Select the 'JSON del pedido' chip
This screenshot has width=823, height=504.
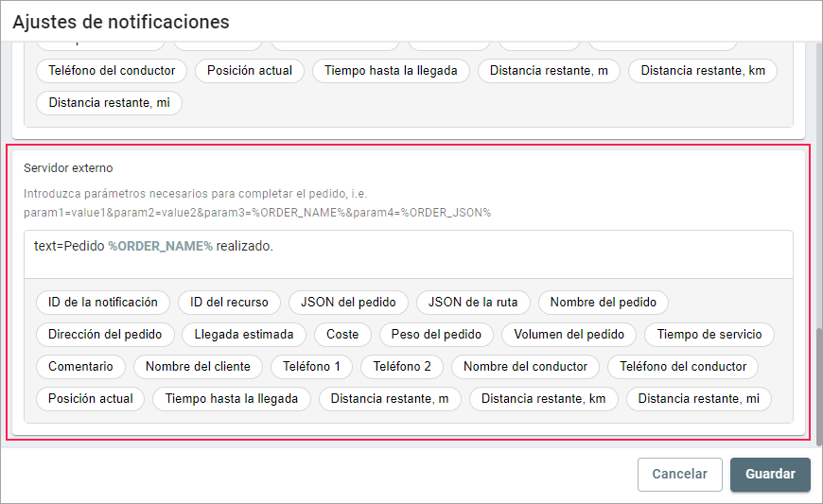(x=348, y=303)
